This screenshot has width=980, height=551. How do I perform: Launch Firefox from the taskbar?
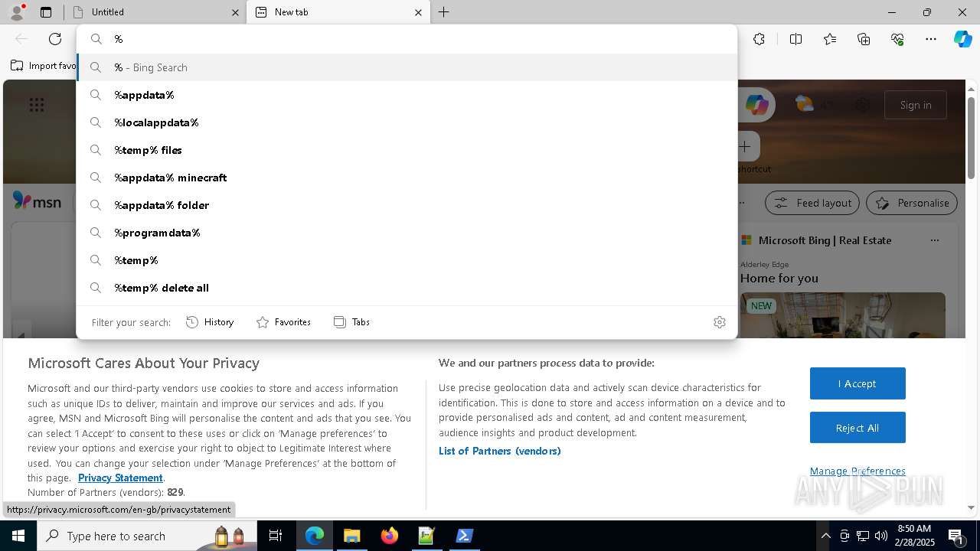(390, 536)
